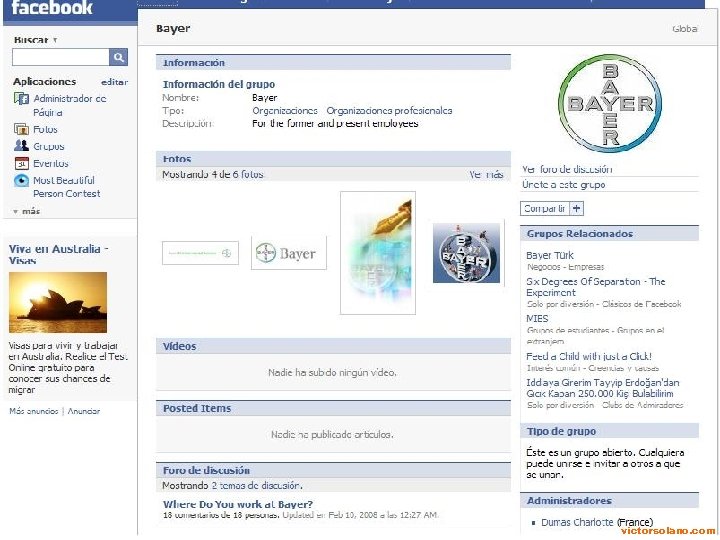
Task: Open Six Degrees Of Separation group
Action: 596,287
